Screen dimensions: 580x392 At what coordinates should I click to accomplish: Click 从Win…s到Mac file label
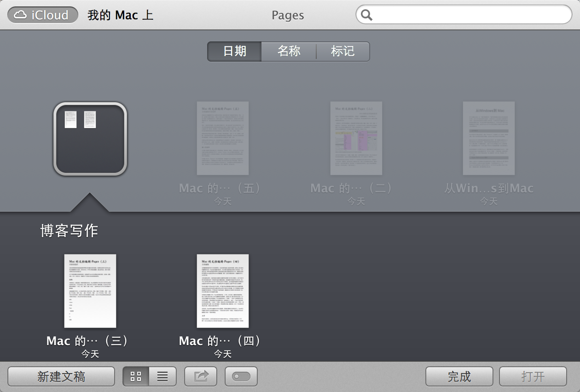click(x=489, y=188)
